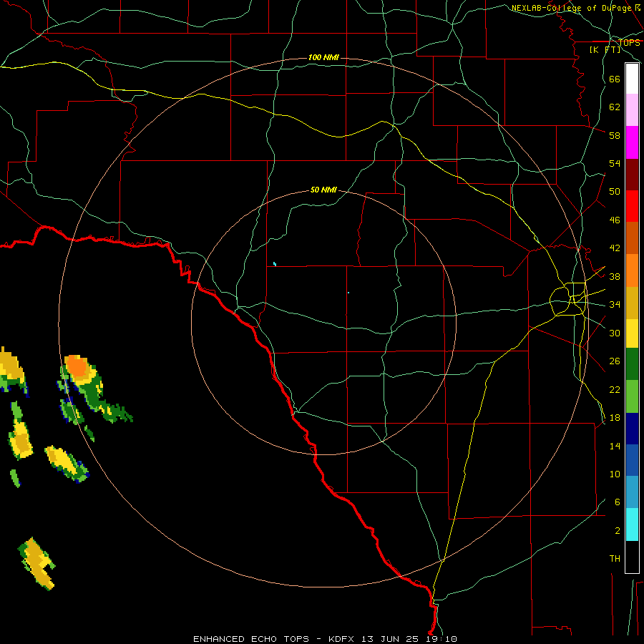Click the '13 JUN 25 19:10' timestamp
Viewport: 644px width, 644px height.
click(x=409, y=639)
